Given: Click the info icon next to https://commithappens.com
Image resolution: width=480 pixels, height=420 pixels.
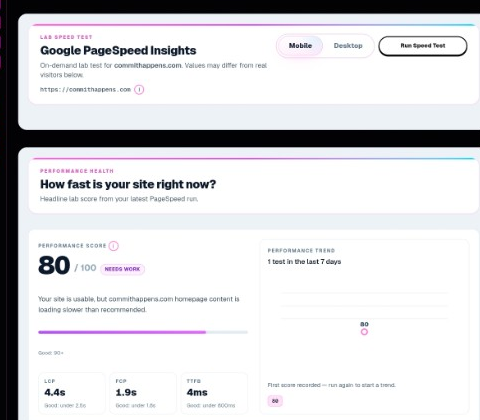Looking at the screenshot, I should coord(139,90).
